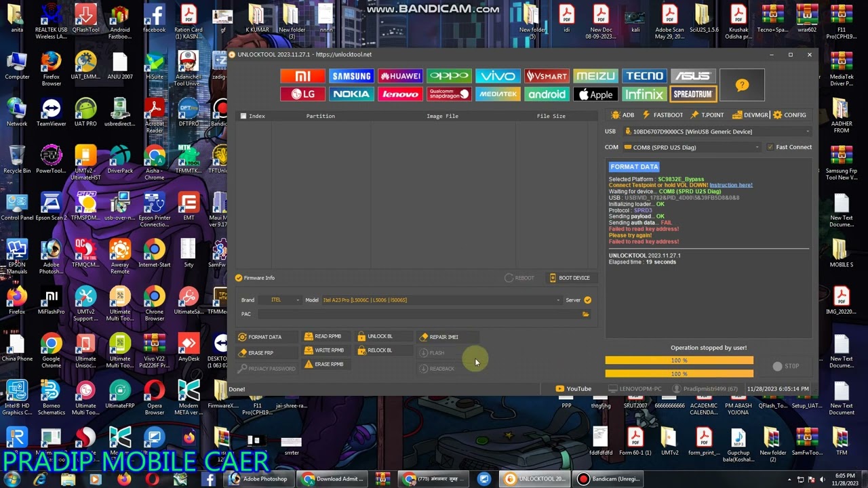
Task: Check the Index column header checkbox
Action: [243, 116]
